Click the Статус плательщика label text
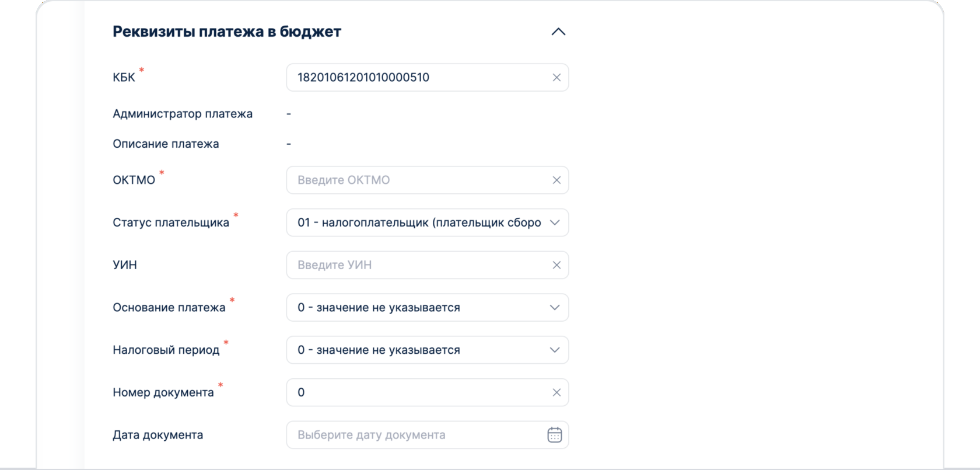980x470 pixels. tap(170, 223)
